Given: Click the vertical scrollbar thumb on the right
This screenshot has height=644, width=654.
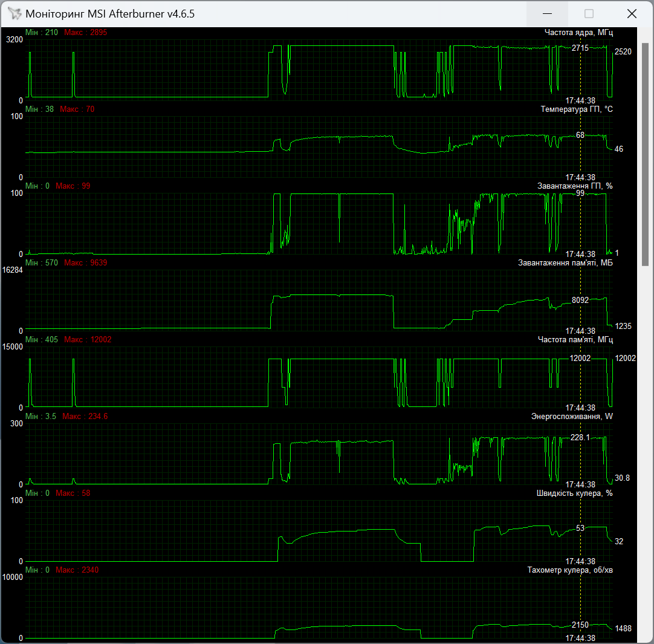Looking at the screenshot, I should click(x=645, y=154).
